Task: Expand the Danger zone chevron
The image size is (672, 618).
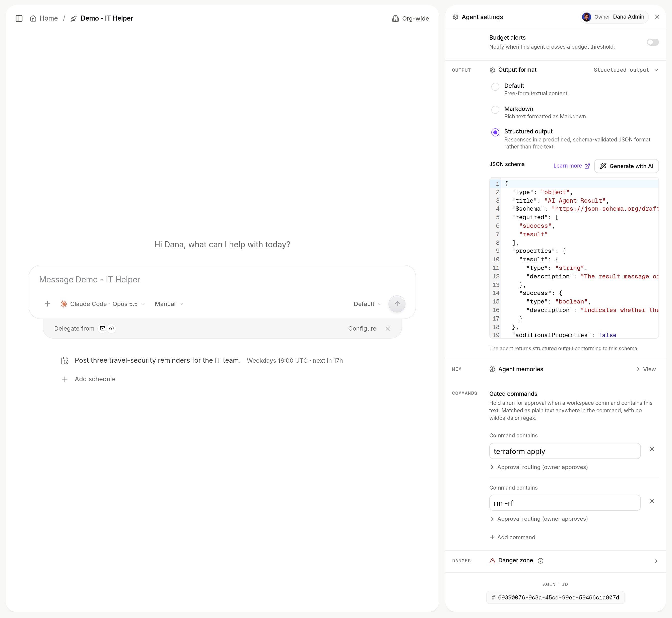Action: 656,561
